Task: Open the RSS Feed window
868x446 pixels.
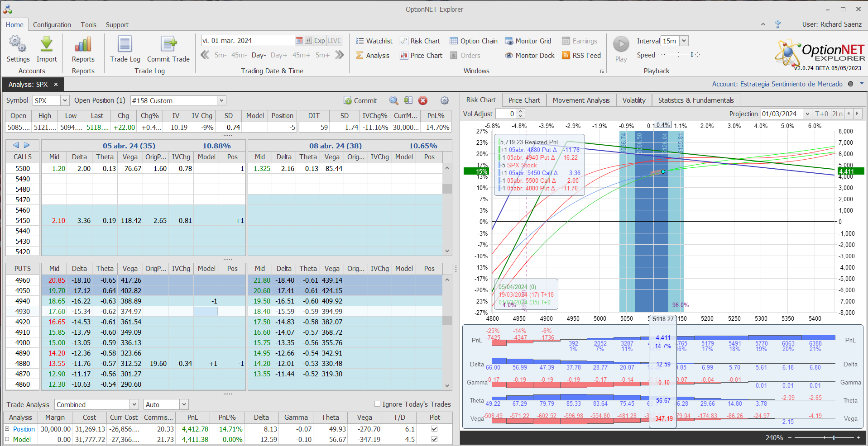Action: tap(581, 55)
